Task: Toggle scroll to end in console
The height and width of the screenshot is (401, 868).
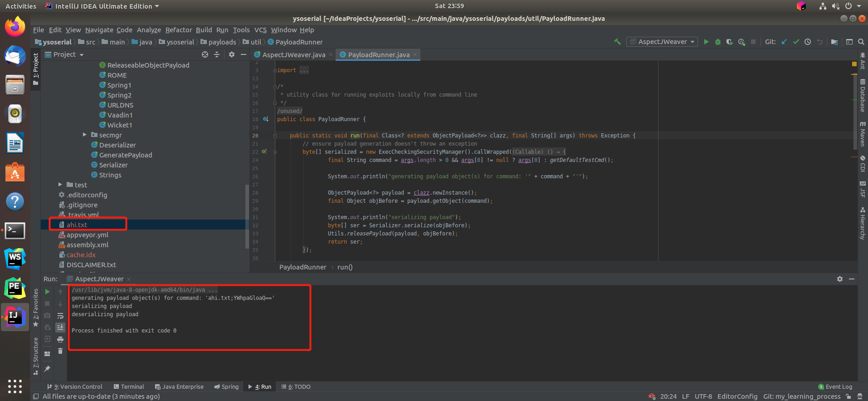Action: point(60,328)
